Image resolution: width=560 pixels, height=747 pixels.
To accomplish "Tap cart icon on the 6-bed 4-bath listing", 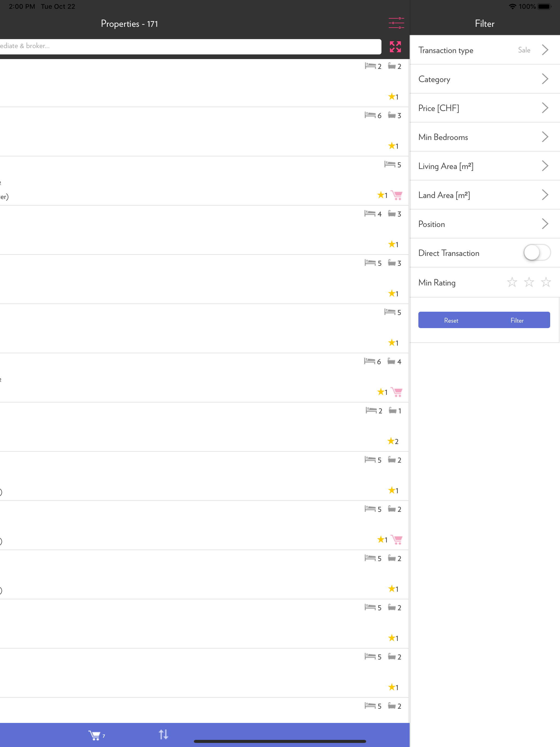I will pyautogui.click(x=396, y=392).
